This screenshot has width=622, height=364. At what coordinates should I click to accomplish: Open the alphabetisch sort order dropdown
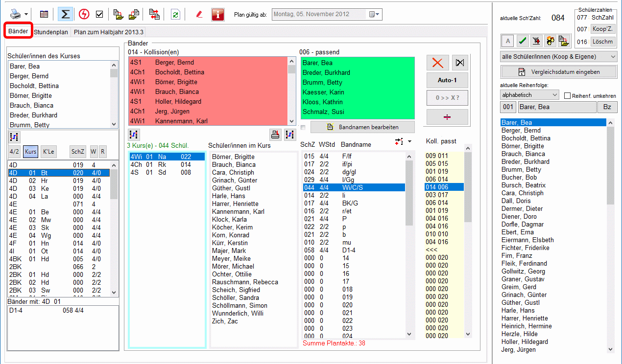click(x=529, y=94)
